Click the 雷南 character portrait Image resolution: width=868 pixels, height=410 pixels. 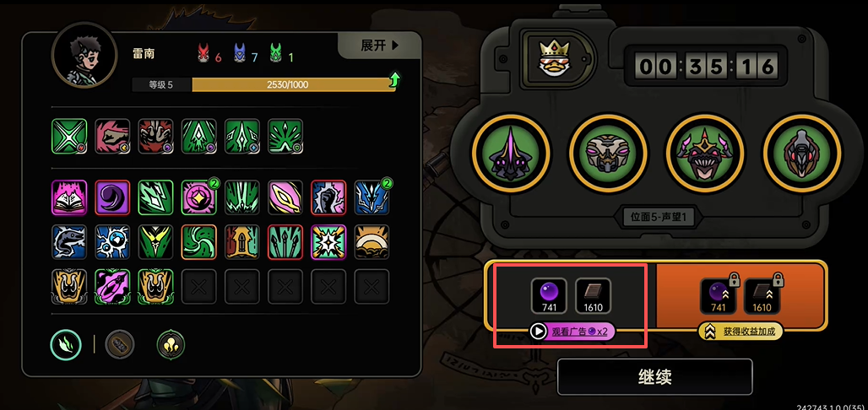[84, 56]
